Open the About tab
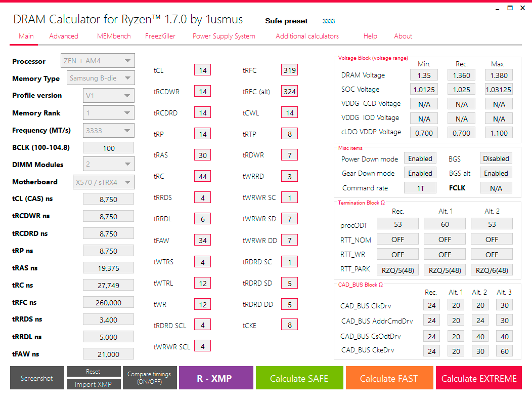Viewport: 532px width, 400px height. coord(403,36)
